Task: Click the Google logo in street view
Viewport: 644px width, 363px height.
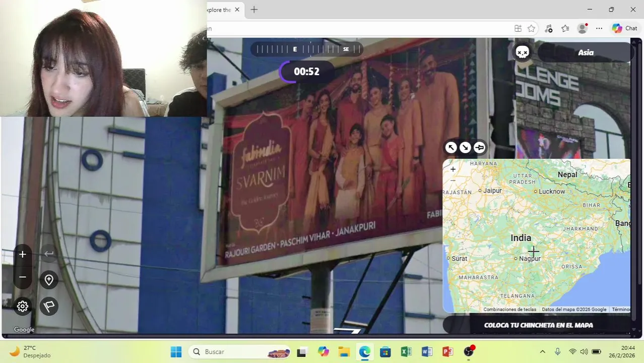Action: [x=24, y=330]
